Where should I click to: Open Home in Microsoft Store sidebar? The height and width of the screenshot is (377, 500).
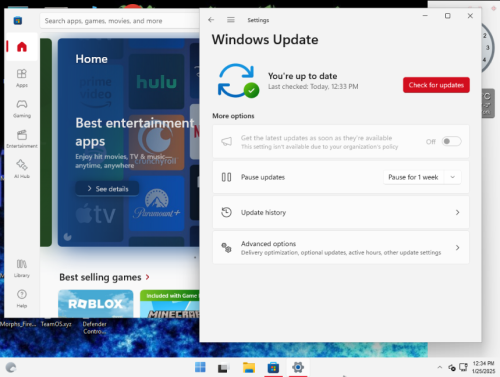22,47
